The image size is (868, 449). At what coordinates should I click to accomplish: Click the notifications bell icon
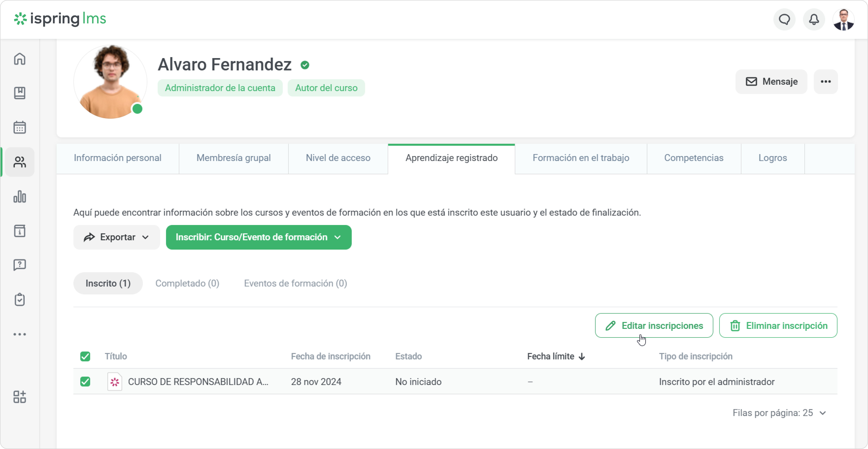[x=814, y=20]
